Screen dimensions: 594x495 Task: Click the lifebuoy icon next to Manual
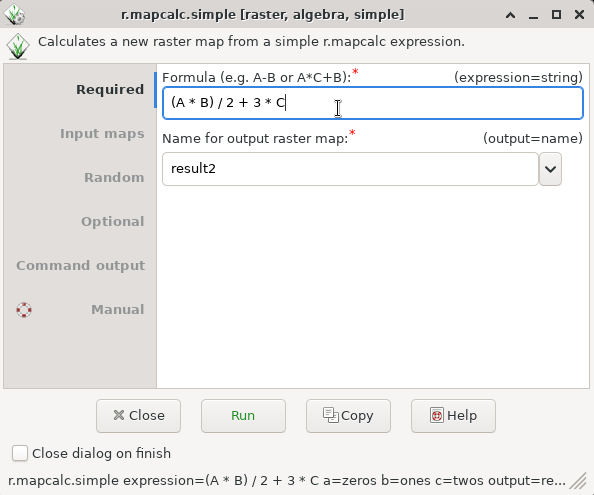pyautogui.click(x=24, y=310)
